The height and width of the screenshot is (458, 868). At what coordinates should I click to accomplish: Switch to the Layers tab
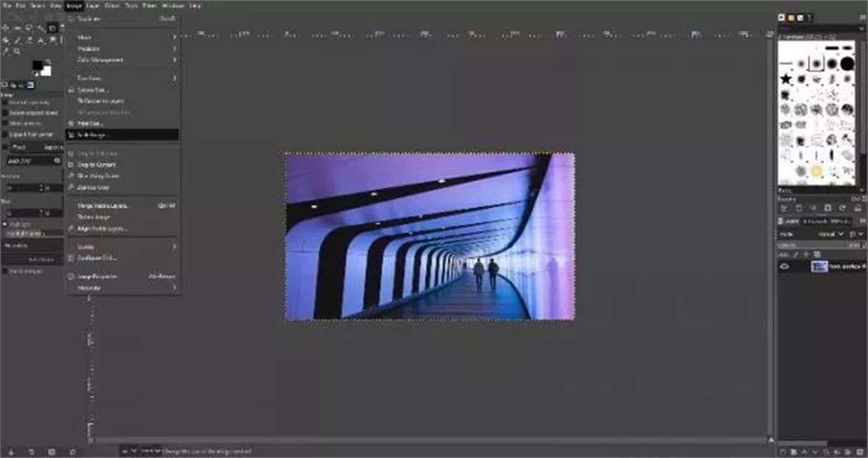click(x=790, y=221)
